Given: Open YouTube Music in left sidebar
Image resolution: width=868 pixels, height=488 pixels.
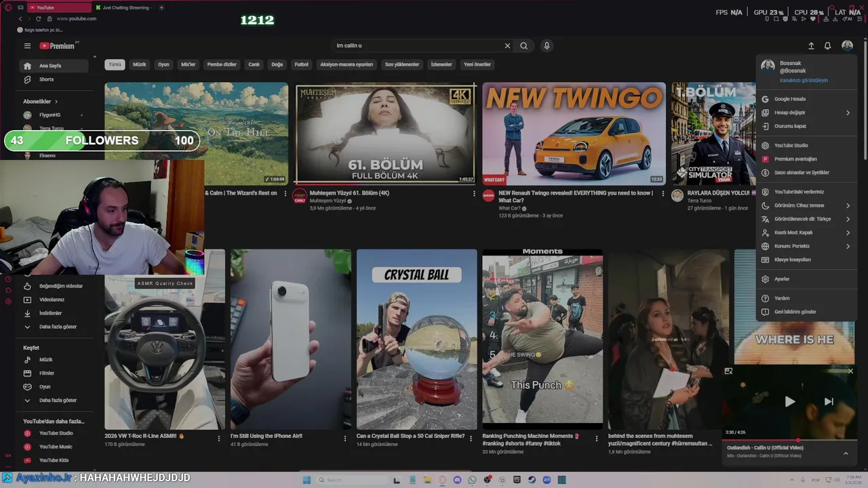Looking at the screenshot, I should 54,447.
